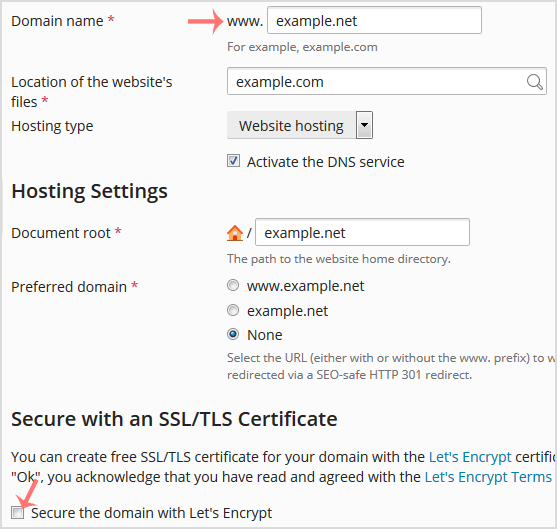Screen dimensions: 557x529
Task: Click the Hosting Settings heading
Action: point(89,191)
